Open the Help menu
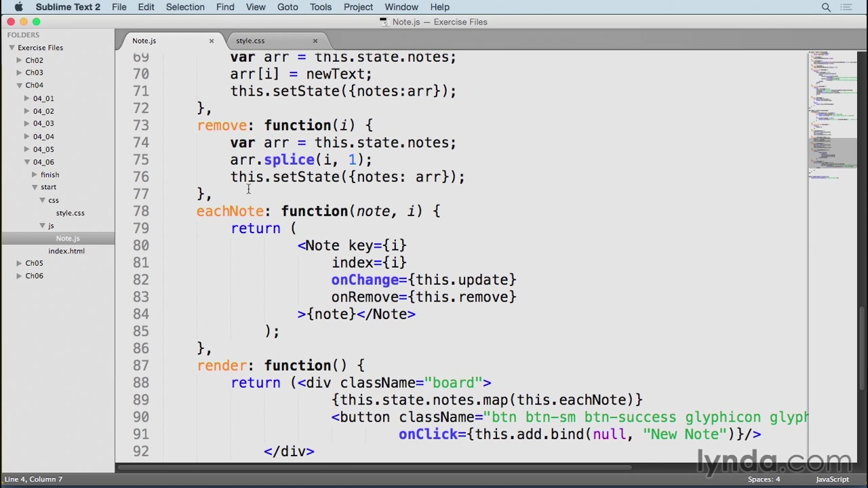 click(x=439, y=7)
